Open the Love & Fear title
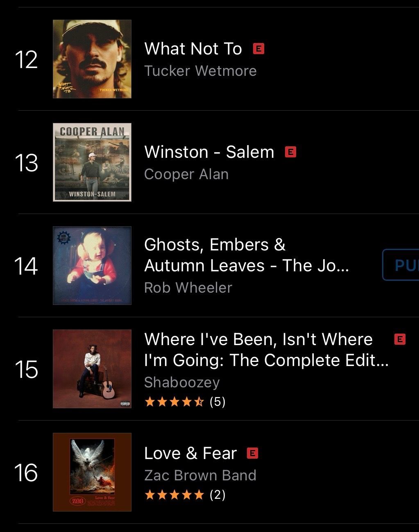This screenshot has height=532, width=419. coord(190,453)
